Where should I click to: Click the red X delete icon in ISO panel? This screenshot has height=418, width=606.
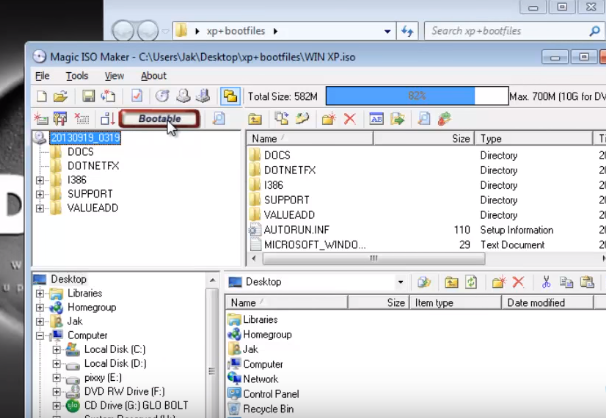click(x=350, y=119)
